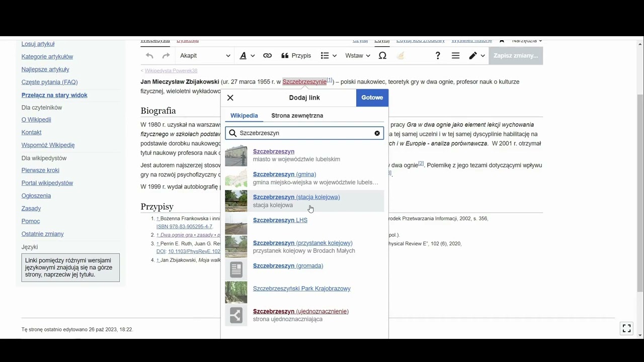Screen dimensions: 644x362
Task: Click the ISBN 978-83-905295-4-7 link
Action: point(184,227)
